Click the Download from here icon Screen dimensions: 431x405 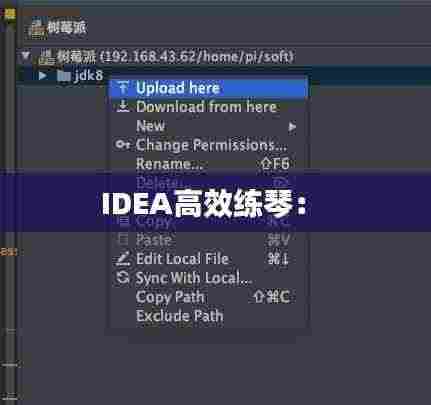click(123, 106)
